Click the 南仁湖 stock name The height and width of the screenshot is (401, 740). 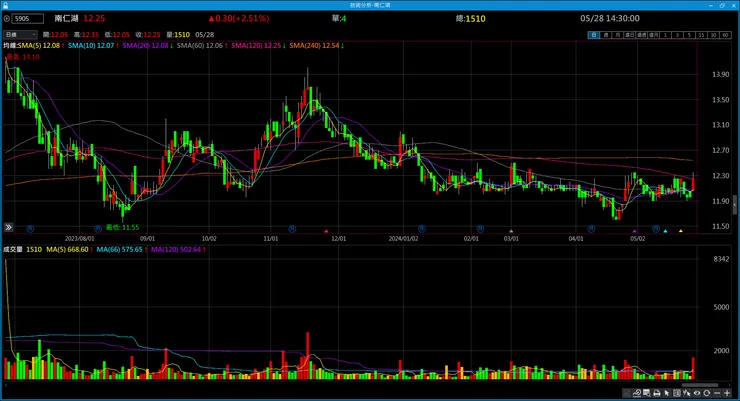66,18
